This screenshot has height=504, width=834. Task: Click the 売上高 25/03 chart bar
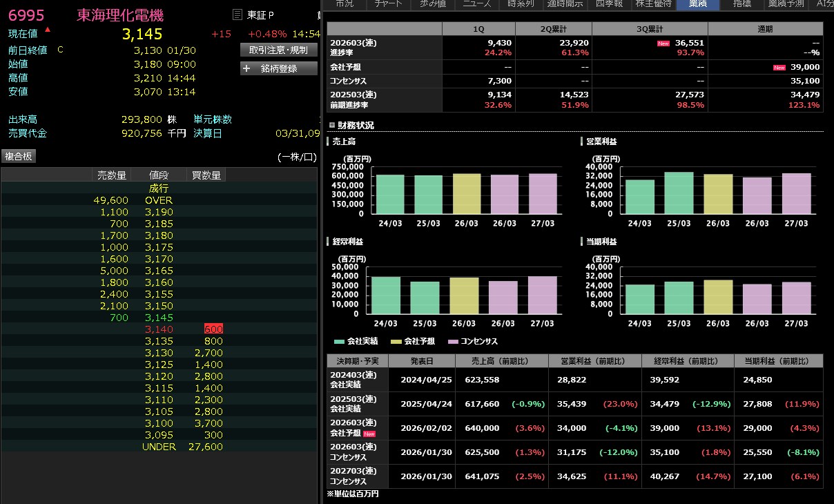tap(429, 195)
